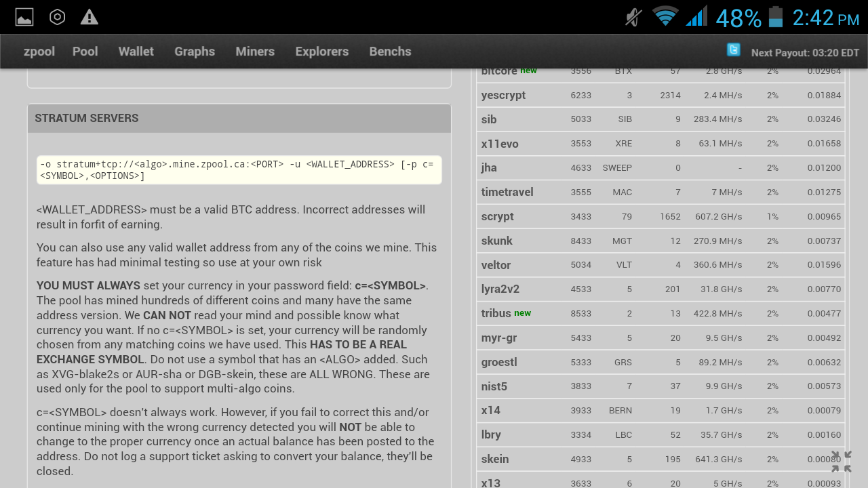Click port 6233 in yescrypt row

pos(581,96)
